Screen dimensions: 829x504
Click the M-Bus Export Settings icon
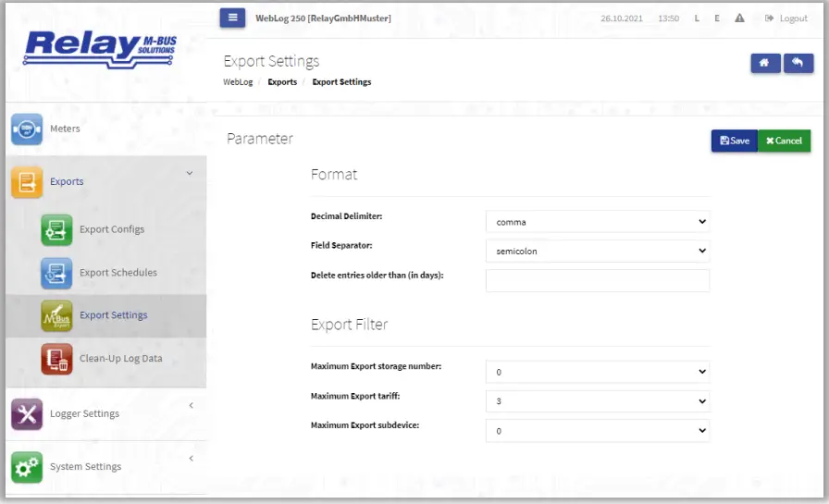(56, 316)
